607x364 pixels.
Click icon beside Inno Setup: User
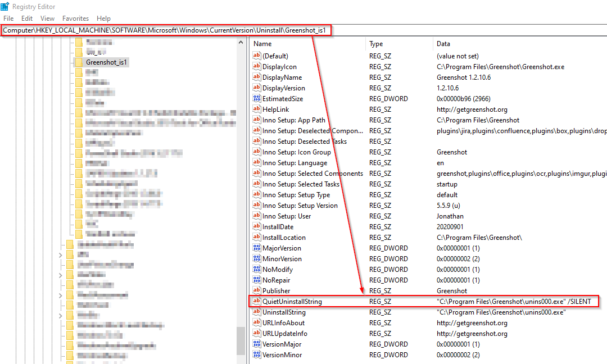coord(257,216)
